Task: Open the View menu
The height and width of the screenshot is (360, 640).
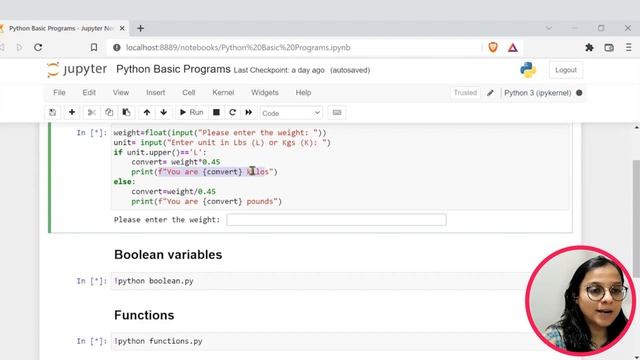Action: pyautogui.click(x=121, y=93)
